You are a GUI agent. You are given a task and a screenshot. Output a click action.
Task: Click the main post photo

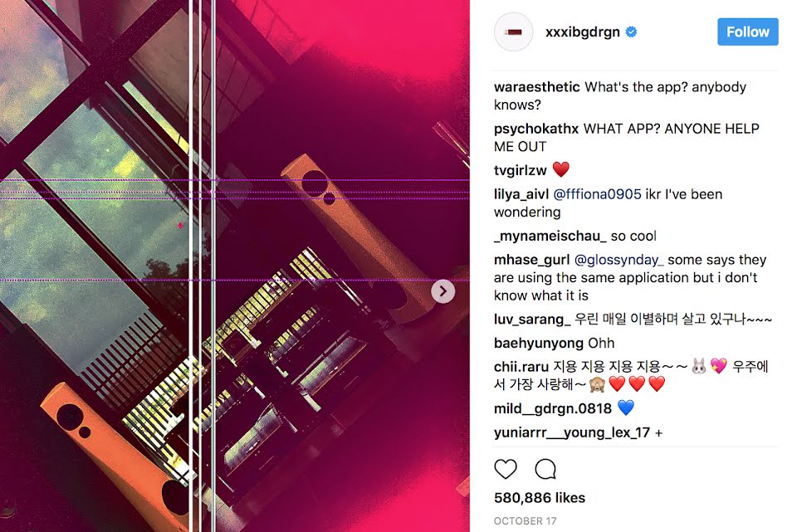click(x=235, y=266)
